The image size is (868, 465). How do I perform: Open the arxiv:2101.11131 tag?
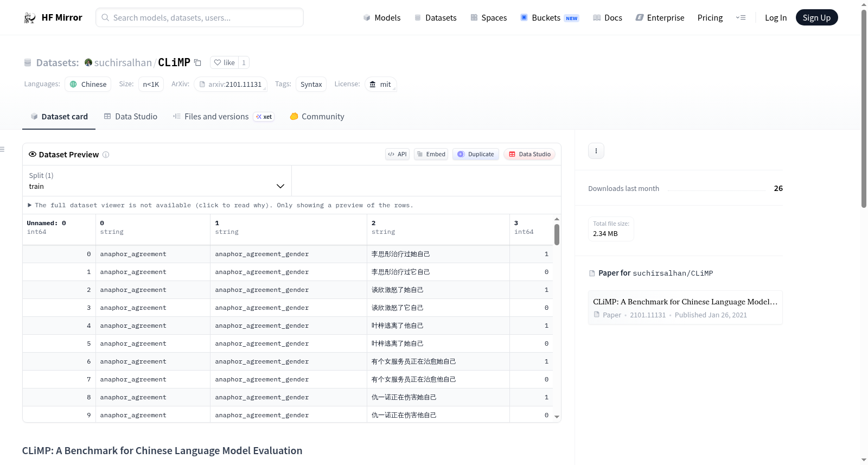(x=231, y=84)
